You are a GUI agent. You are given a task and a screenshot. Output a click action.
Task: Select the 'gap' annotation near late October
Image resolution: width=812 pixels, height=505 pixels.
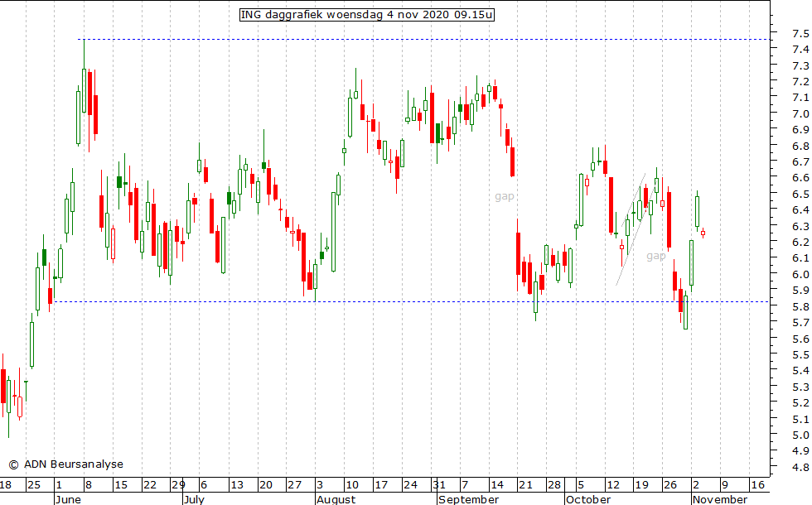tap(655, 256)
